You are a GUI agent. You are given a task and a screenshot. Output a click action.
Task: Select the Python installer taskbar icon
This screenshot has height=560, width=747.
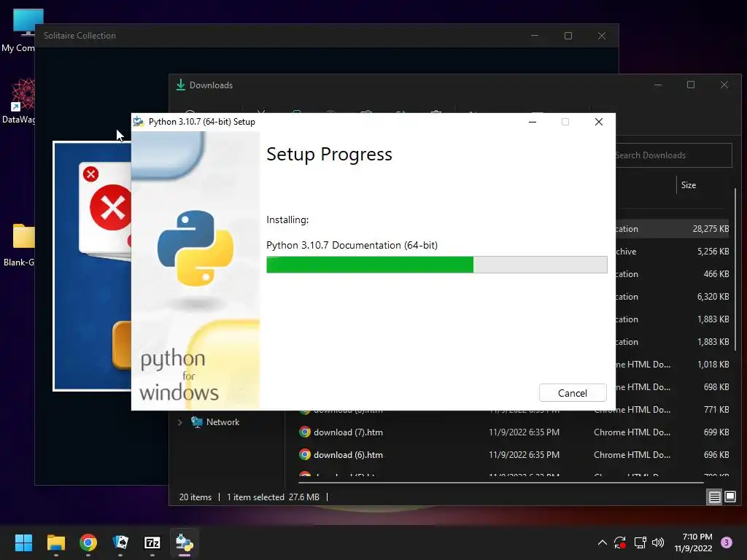185,542
